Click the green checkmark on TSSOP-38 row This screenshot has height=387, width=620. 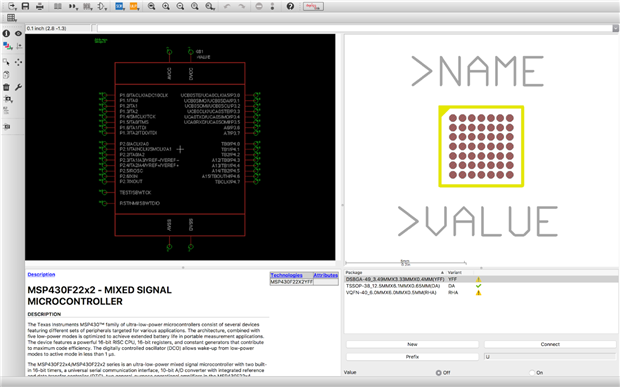(478, 286)
